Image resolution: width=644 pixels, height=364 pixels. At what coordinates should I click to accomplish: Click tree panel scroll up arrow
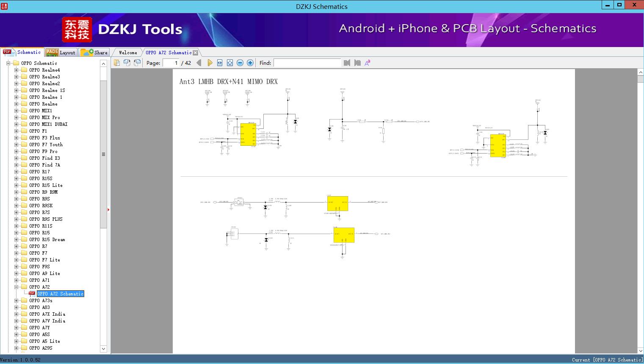[103, 64]
